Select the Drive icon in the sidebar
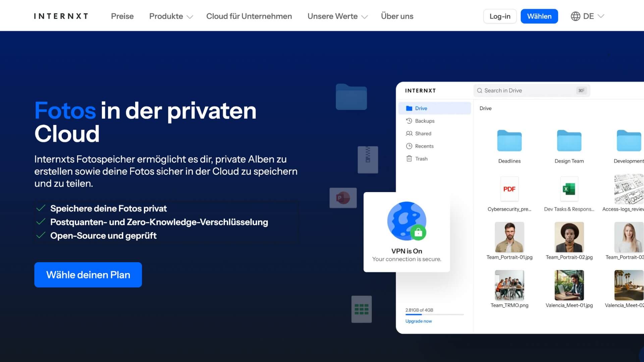Image resolution: width=644 pixels, height=362 pixels. [x=410, y=108]
